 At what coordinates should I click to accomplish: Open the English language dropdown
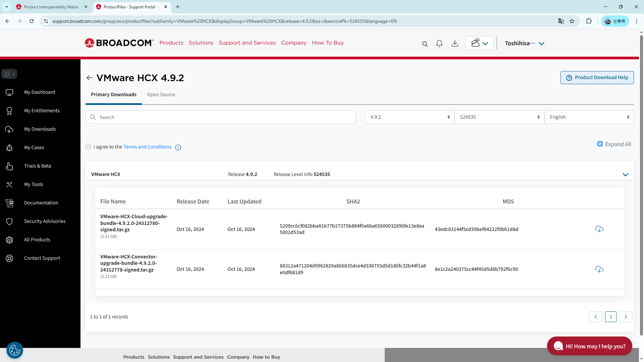(x=589, y=117)
